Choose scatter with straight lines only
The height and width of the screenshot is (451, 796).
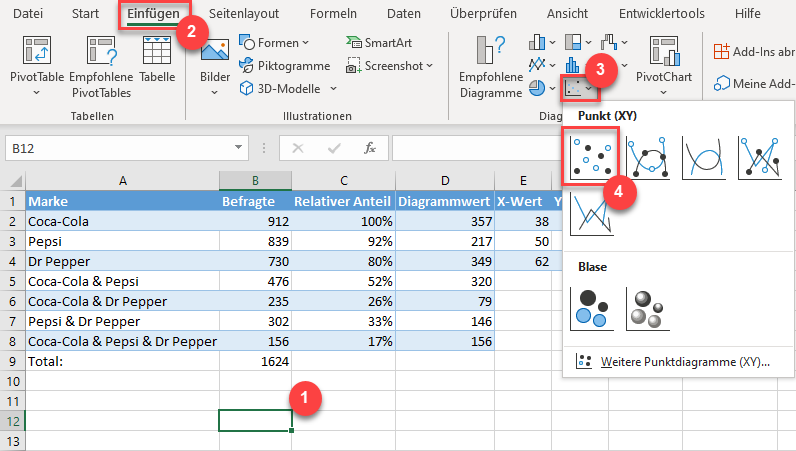click(591, 214)
